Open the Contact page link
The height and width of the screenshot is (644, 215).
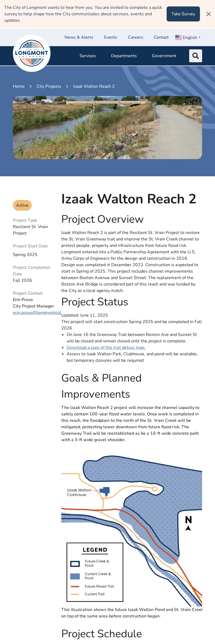pyautogui.click(x=161, y=37)
